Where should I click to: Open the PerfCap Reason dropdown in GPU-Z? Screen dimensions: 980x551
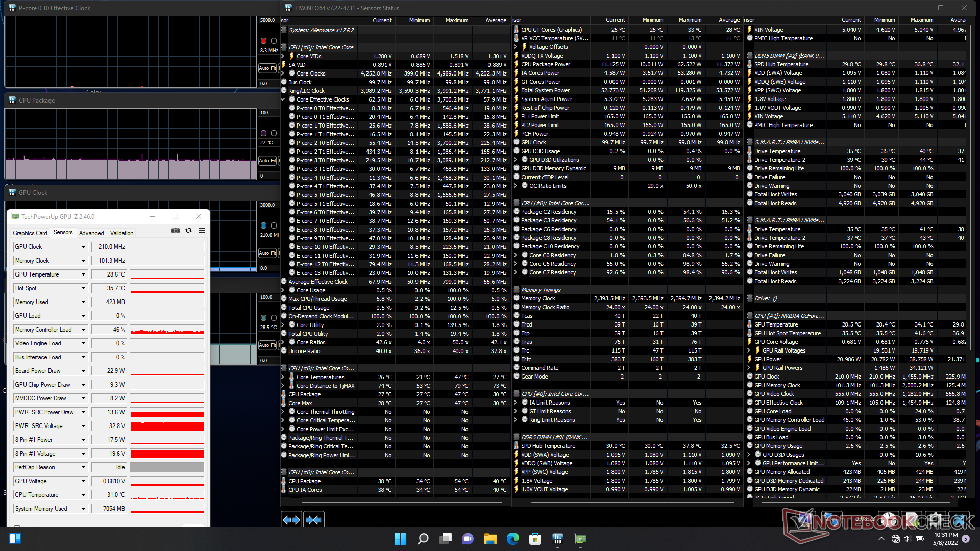click(84, 467)
